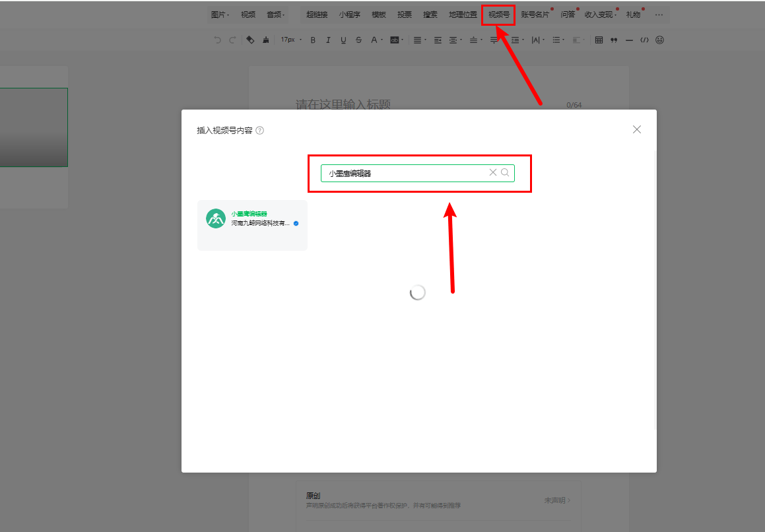Click the search magnifier icon in dialog

505,173
